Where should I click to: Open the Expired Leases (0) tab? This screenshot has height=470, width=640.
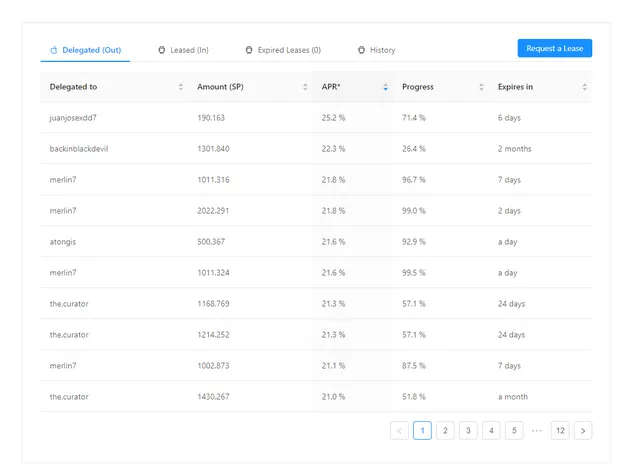pos(283,50)
